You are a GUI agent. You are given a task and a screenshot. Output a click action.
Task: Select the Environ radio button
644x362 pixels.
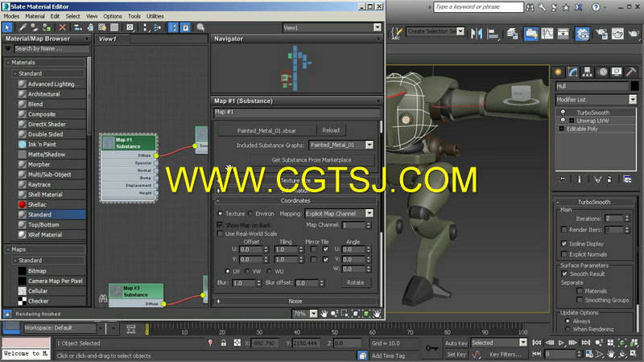250,213
